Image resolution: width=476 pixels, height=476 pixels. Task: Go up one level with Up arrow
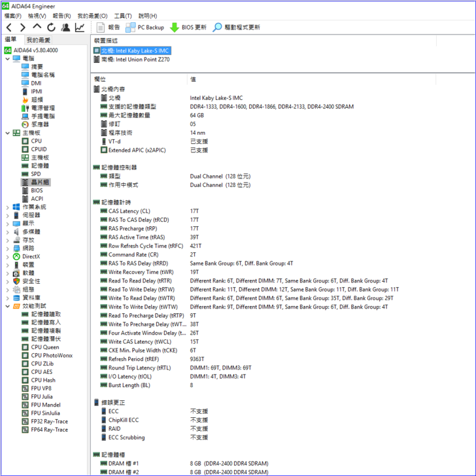tap(37, 27)
